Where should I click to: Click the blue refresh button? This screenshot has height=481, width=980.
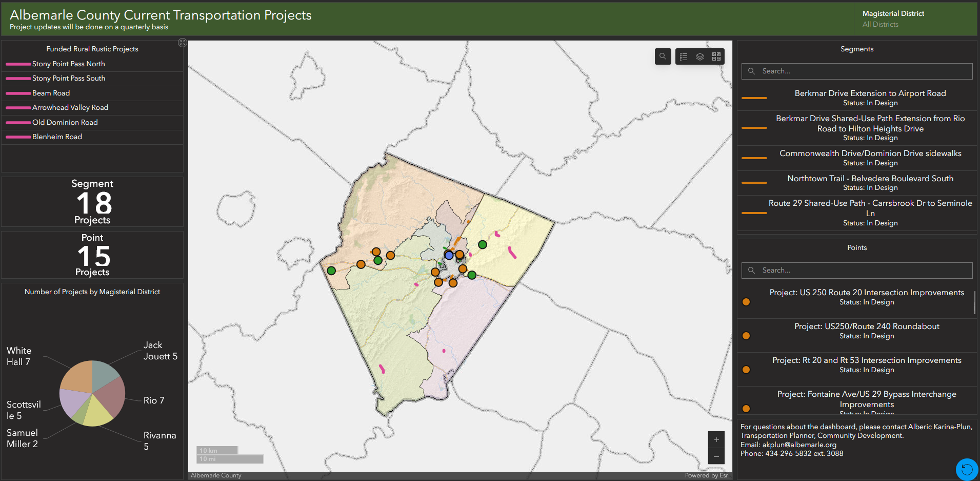(x=967, y=469)
